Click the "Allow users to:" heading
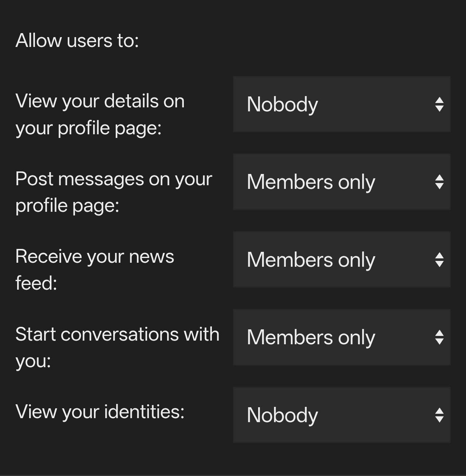The image size is (466, 476). pos(77,40)
